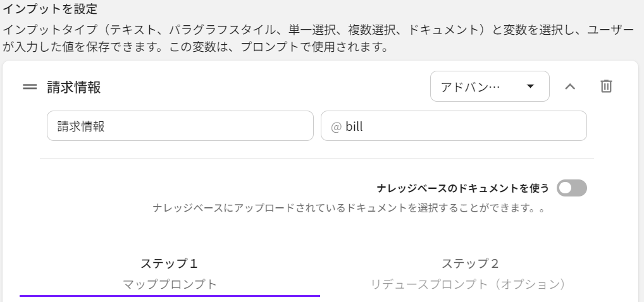
Task: Switch to the ステップ2 tab
Action: 470,263
